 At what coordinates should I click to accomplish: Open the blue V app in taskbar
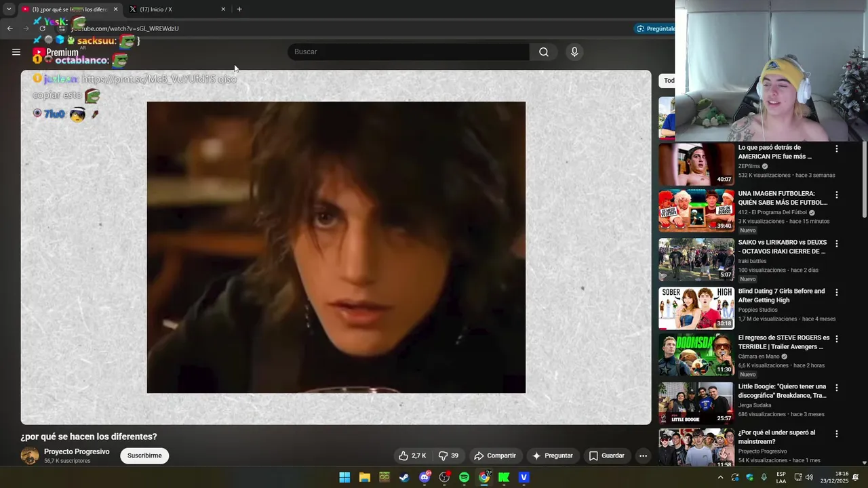click(524, 477)
